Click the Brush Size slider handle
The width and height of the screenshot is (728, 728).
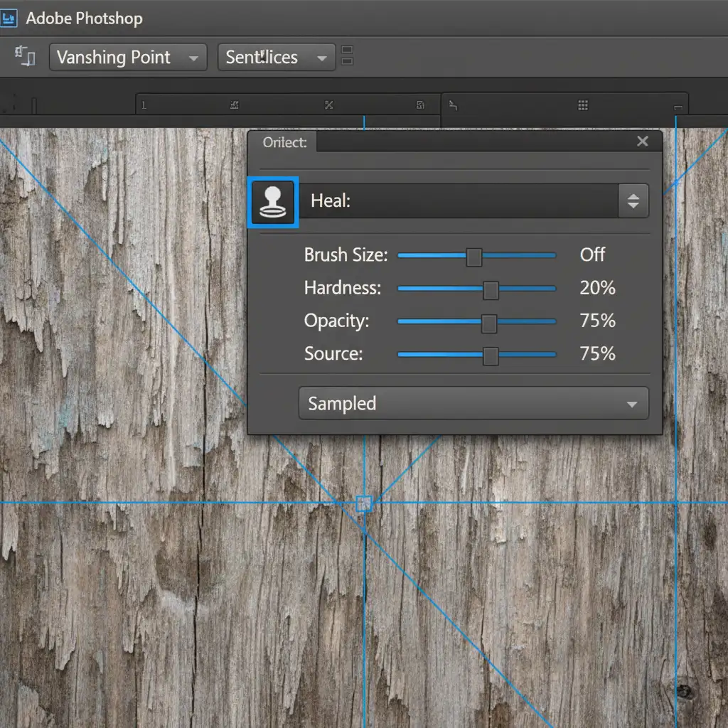coord(474,257)
